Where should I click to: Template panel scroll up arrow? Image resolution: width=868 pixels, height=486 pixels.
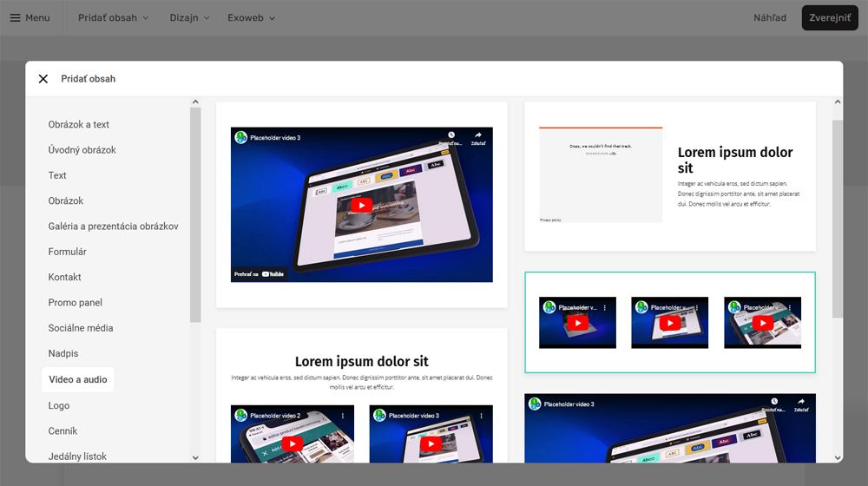(838, 102)
